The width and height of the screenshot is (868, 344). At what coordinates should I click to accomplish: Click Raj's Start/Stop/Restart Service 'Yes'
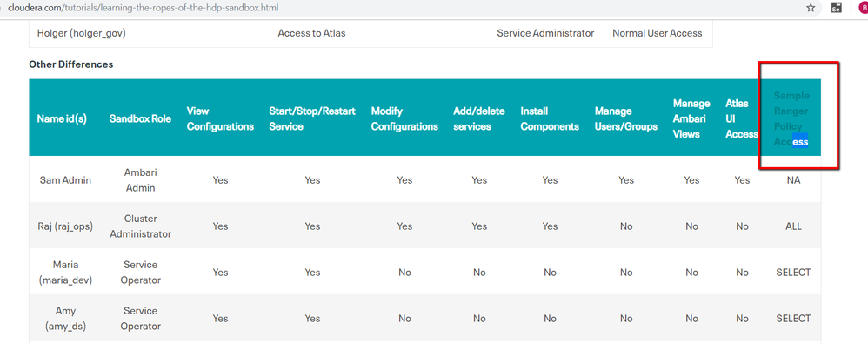click(x=312, y=226)
